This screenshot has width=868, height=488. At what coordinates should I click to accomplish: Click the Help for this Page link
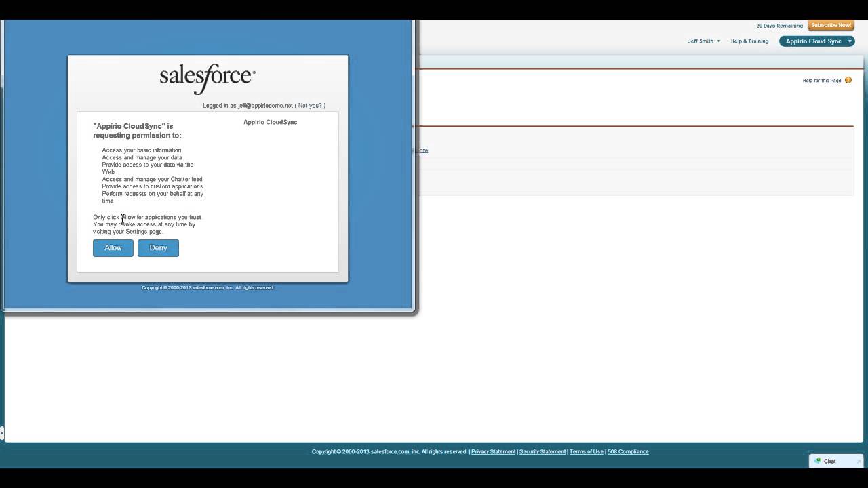822,81
